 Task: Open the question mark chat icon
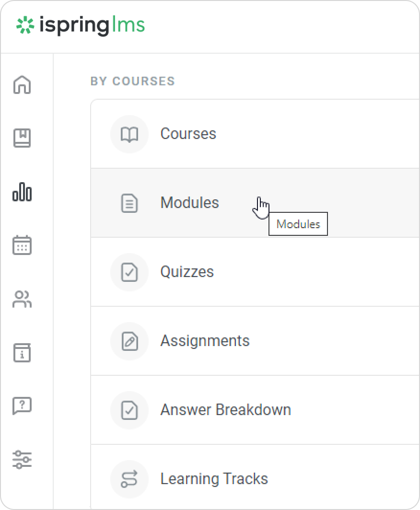coord(22,406)
